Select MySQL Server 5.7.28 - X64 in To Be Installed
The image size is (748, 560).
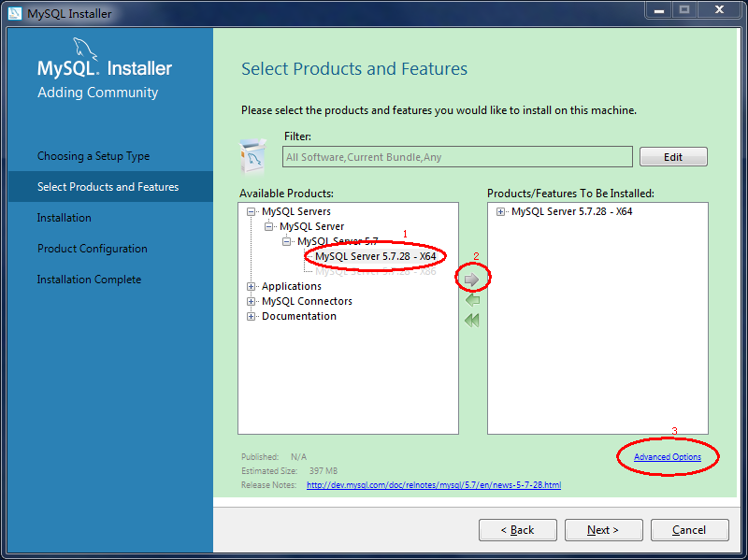pyautogui.click(x=571, y=211)
